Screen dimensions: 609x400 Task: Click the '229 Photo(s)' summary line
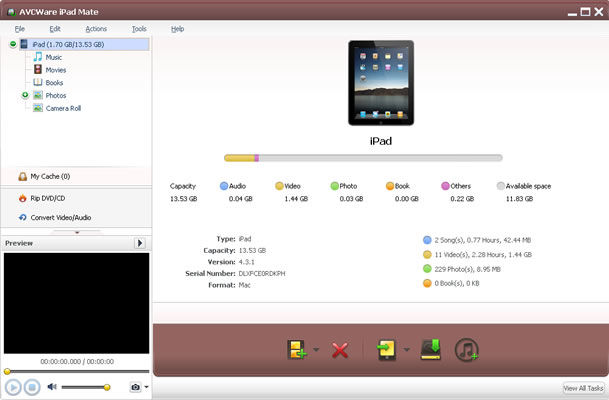[x=467, y=269]
